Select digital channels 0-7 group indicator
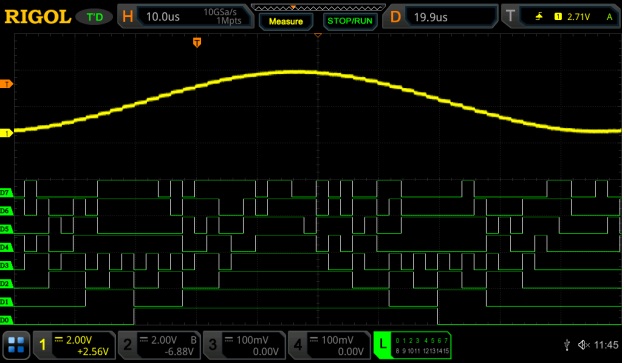Image resolution: width=622 pixels, height=363 pixels. tap(422, 340)
